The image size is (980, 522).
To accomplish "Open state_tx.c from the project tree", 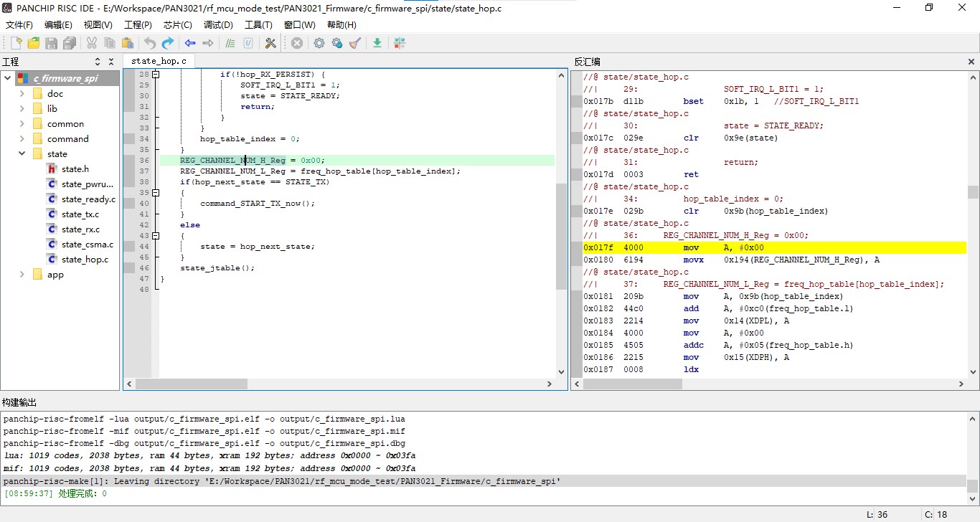I will pyautogui.click(x=80, y=214).
